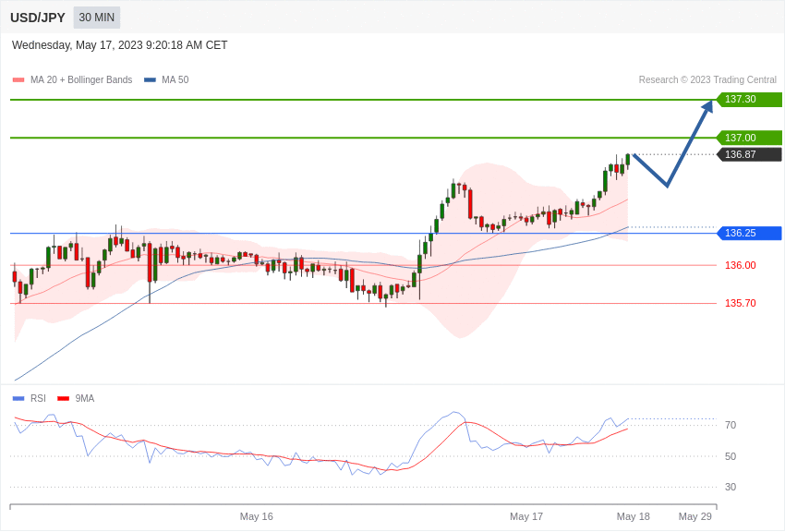
Task: Click the 136.25 blue pivot label
Action: (750, 233)
